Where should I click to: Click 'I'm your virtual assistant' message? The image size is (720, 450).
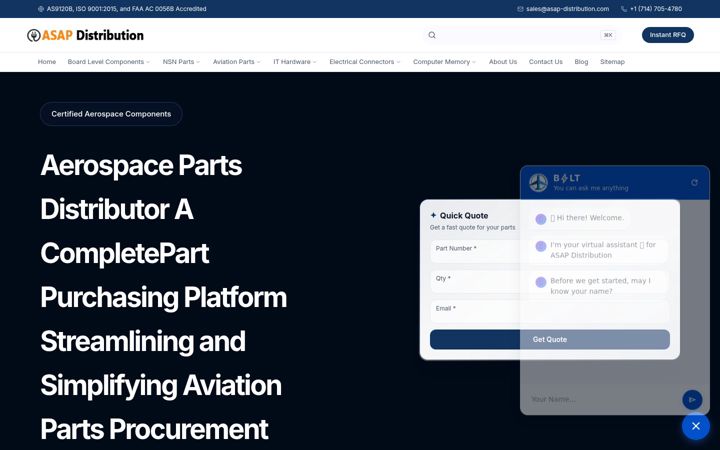602,250
